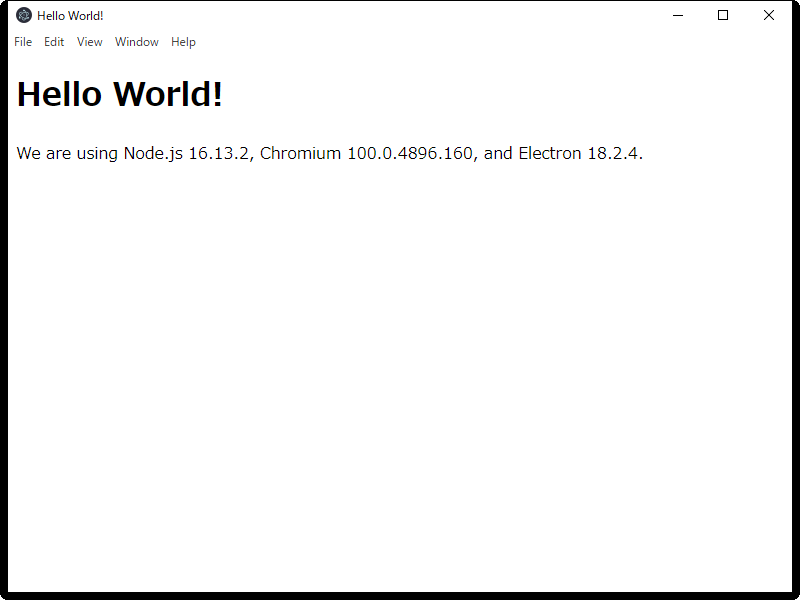
Task: Click the Electron app icon in title bar
Action: [23, 15]
